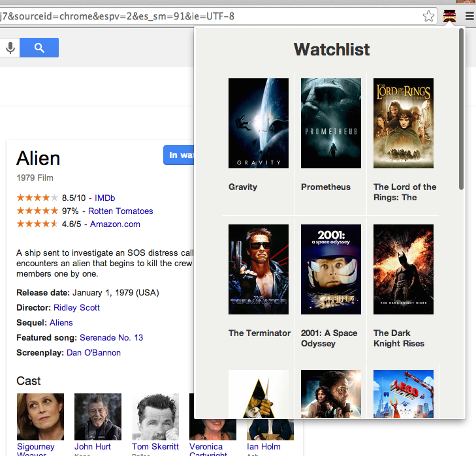
Task: Click the blue search magnifier button
Action: (39, 48)
